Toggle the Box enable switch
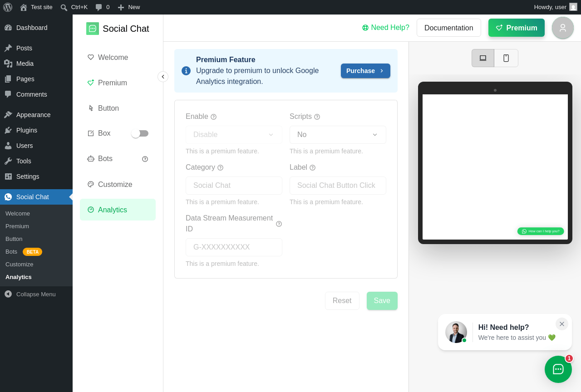This screenshot has width=581, height=392. coord(140,133)
